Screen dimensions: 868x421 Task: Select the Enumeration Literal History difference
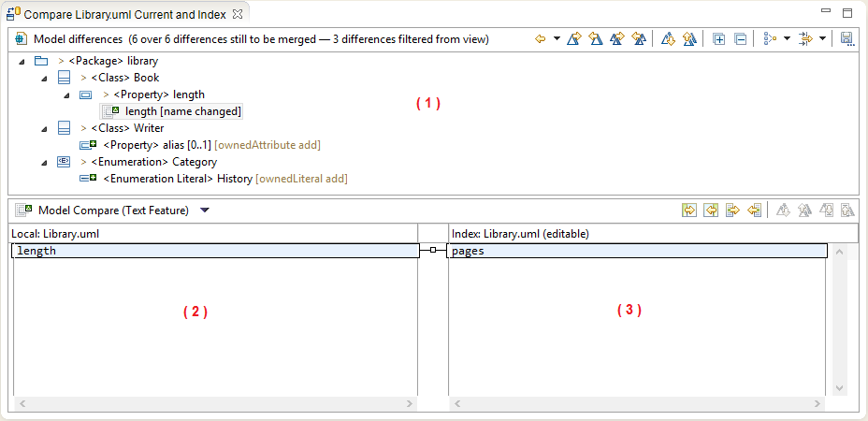[x=178, y=179]
